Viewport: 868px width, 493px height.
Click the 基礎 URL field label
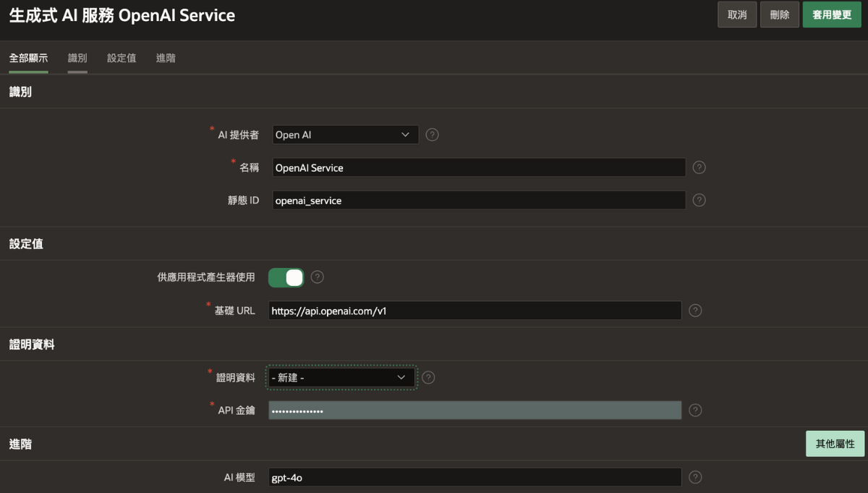pos(234,311)
